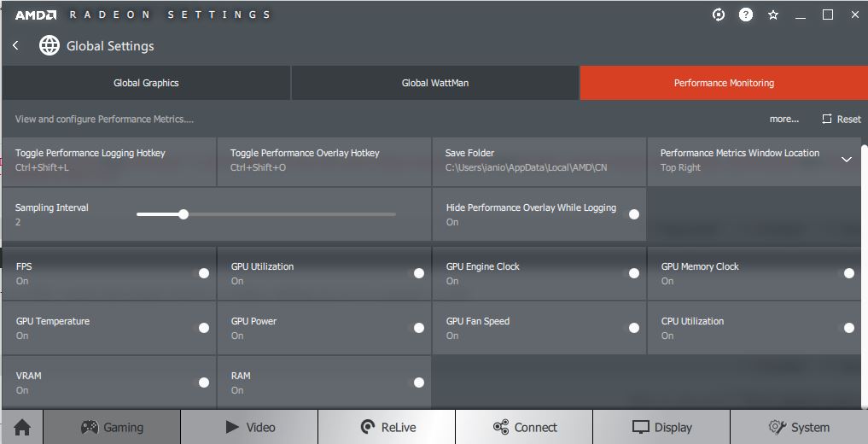
Task: Click the favorites star icon
Action: [773, 15]
